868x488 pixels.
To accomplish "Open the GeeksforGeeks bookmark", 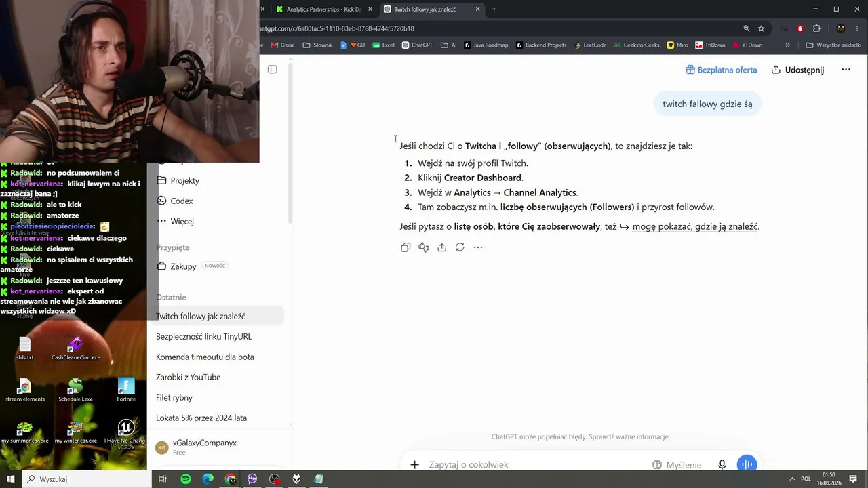I will pos(637,45).
